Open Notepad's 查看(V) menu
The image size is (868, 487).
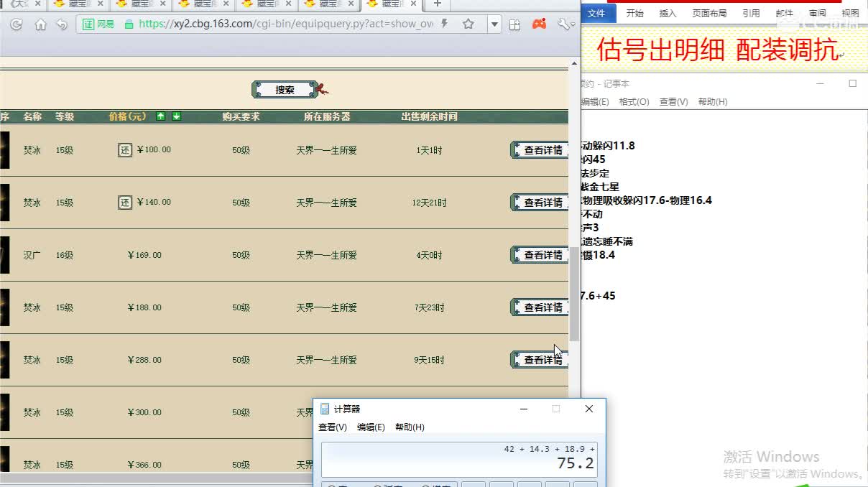click(x=673, y=102)
